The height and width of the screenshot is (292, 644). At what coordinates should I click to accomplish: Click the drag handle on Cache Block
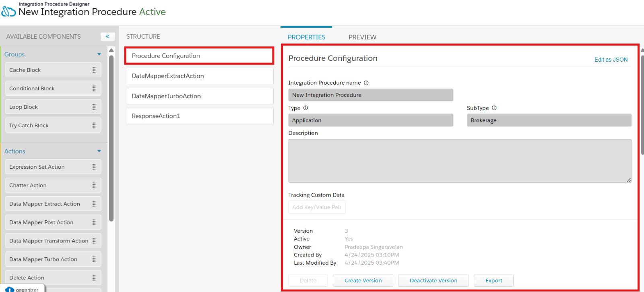point(94,70)
